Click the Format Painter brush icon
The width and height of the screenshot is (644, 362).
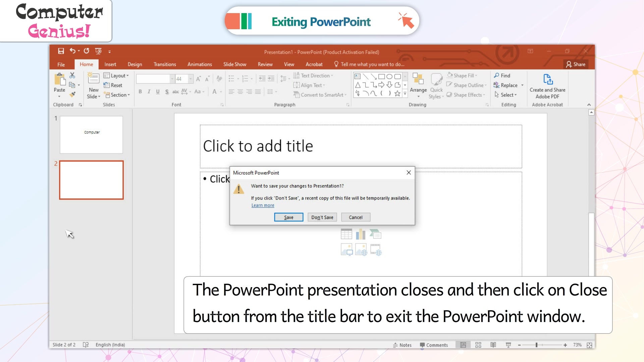point(72,94)
